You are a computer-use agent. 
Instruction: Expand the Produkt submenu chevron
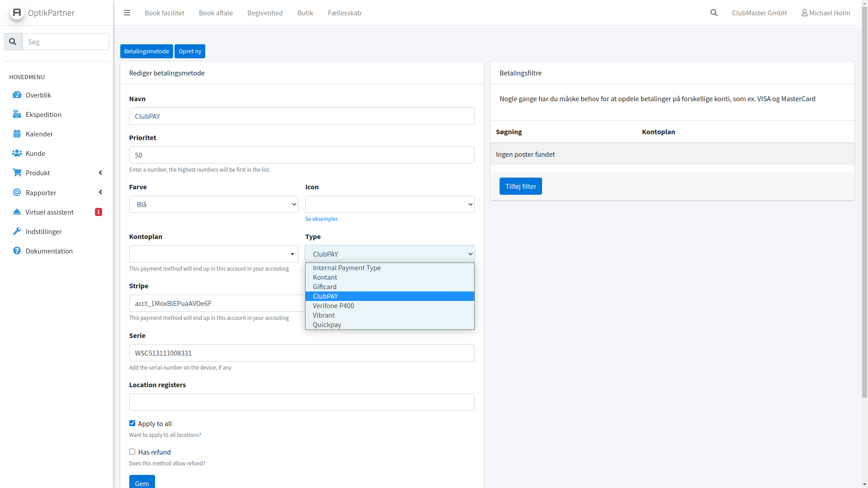[100, 173]
